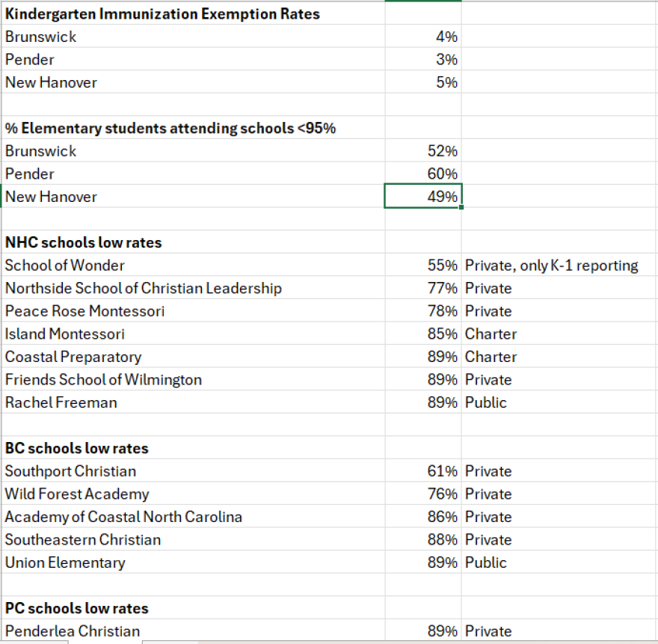Select the 'Penderlea Christian' cell
This screenshot has width=658, height=644.
[x=72, y=631]
